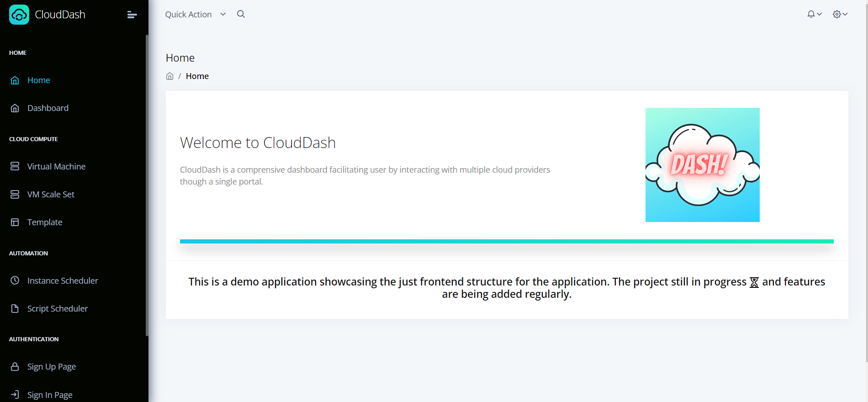Click the Instance Scheduler clock icon
This screenshot has width=868, height=402.
coord(15,280)
